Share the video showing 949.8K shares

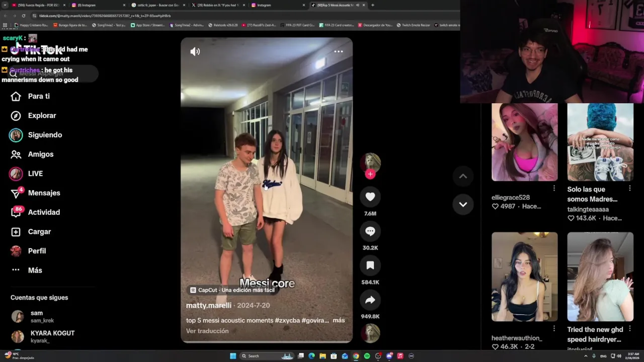pyautogui.click(x=370, y=300)
